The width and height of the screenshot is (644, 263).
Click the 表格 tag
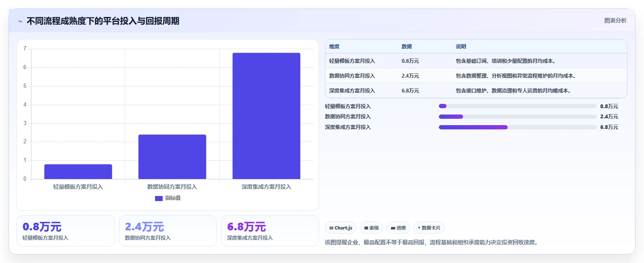coord(371,228)
